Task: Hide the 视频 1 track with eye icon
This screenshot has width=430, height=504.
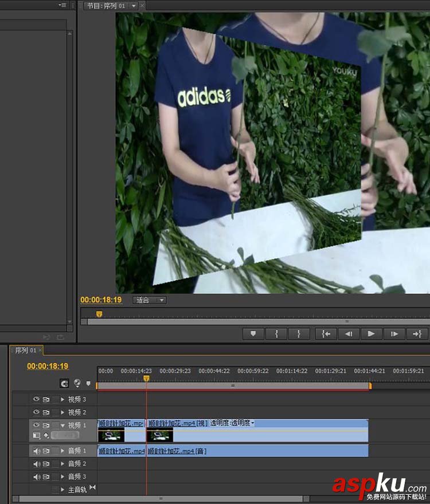Action: 36,425
